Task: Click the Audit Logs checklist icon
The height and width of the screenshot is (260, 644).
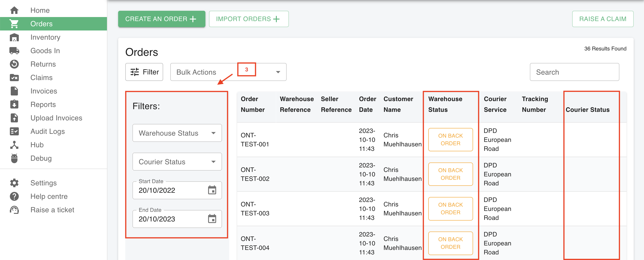Action: (14, 131)
